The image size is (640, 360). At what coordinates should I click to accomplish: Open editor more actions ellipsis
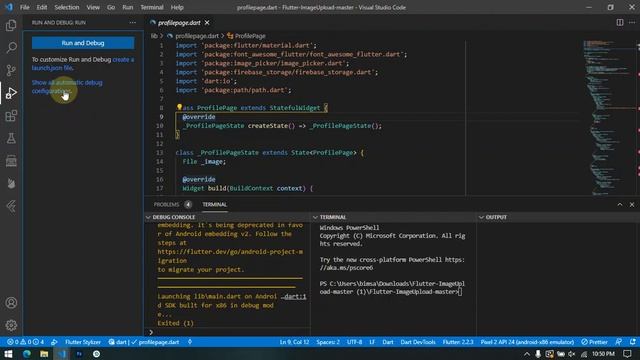[x=632, y=22]
